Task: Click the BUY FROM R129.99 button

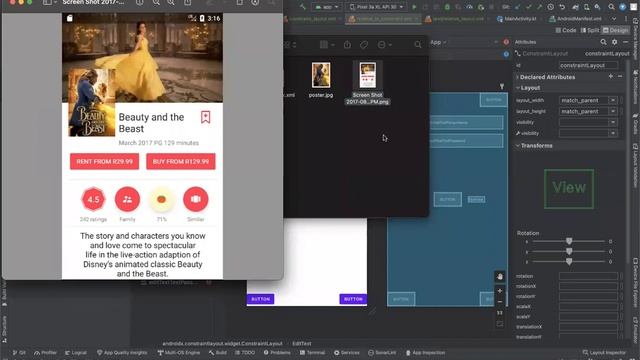Action: 181,162
